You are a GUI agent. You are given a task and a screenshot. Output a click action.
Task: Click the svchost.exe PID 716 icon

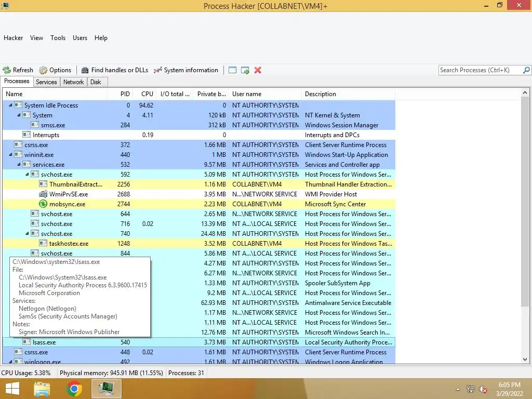click(x=35, y=223)
